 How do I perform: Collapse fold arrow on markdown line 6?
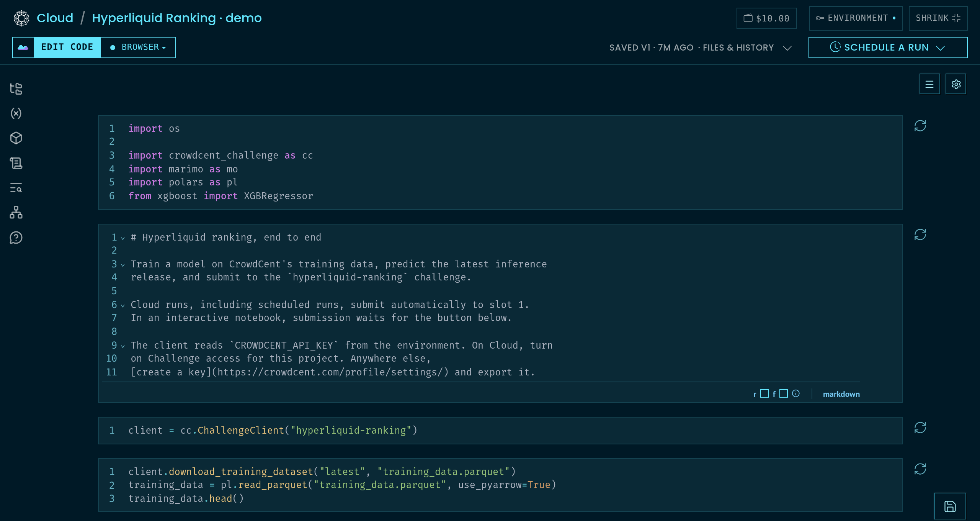(123, 306)
